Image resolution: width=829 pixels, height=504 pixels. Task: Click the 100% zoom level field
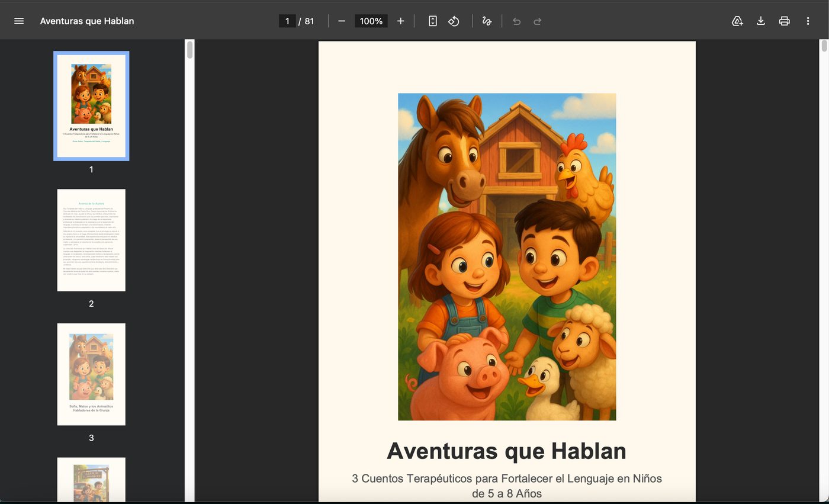[x=371, y=21]
